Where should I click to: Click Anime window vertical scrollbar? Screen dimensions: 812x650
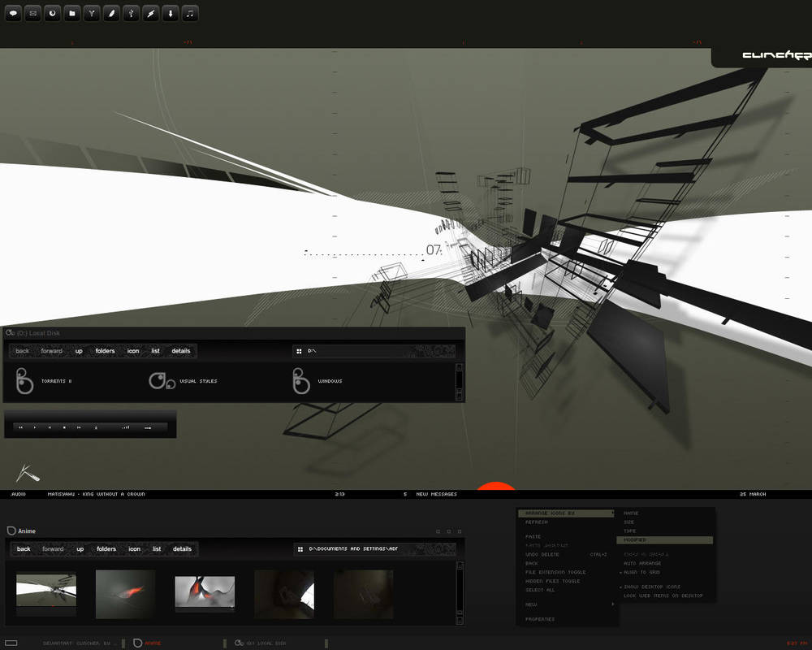tap(459, 593)
